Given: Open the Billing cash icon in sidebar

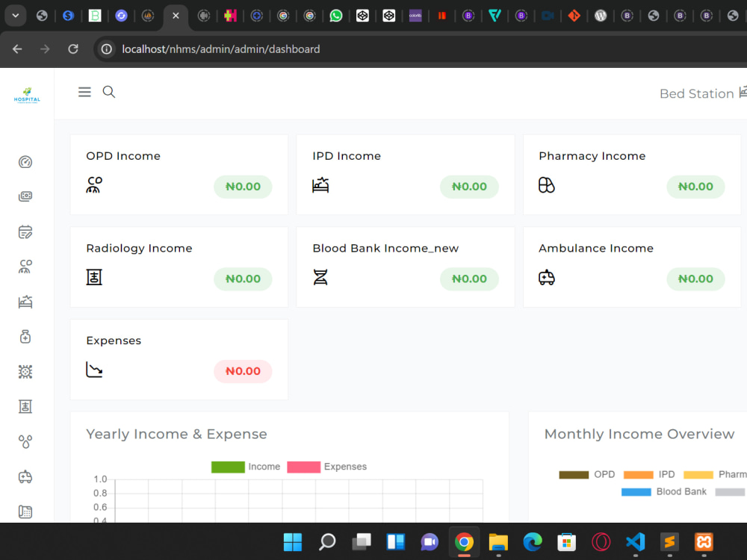Looking at the screenshot, I should (x=25, y=196).
